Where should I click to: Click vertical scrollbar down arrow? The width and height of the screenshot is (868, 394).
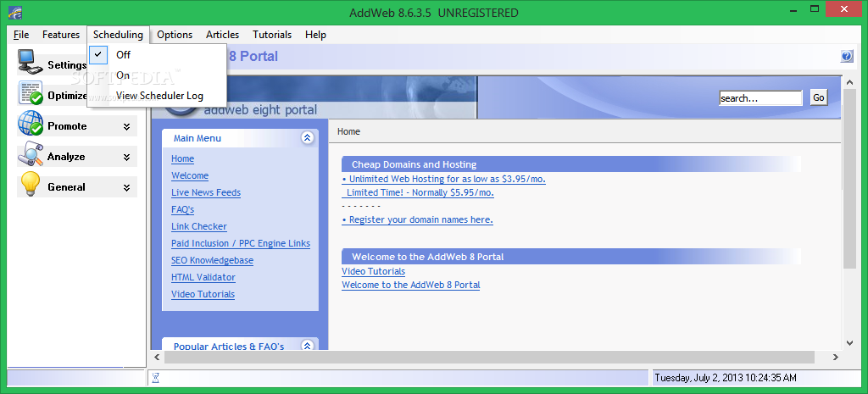(849, 344)
